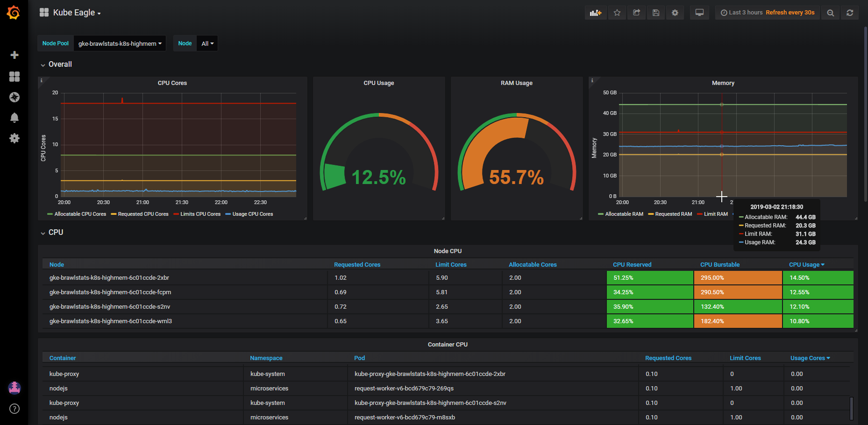Click the refresh dashboard icon
Screen dimensions: 868x425
850,13
